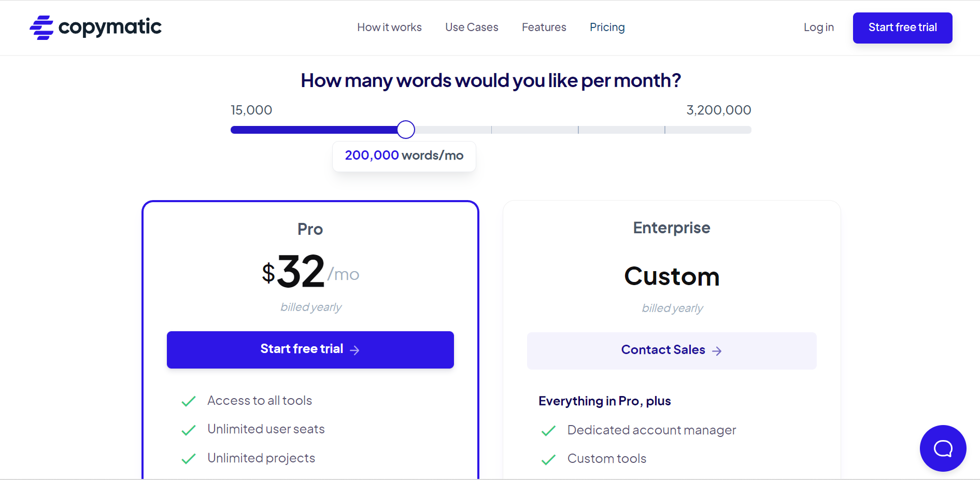Click the checkmark beside Unlimited user seats
The image size is (980, 480).
189,430
